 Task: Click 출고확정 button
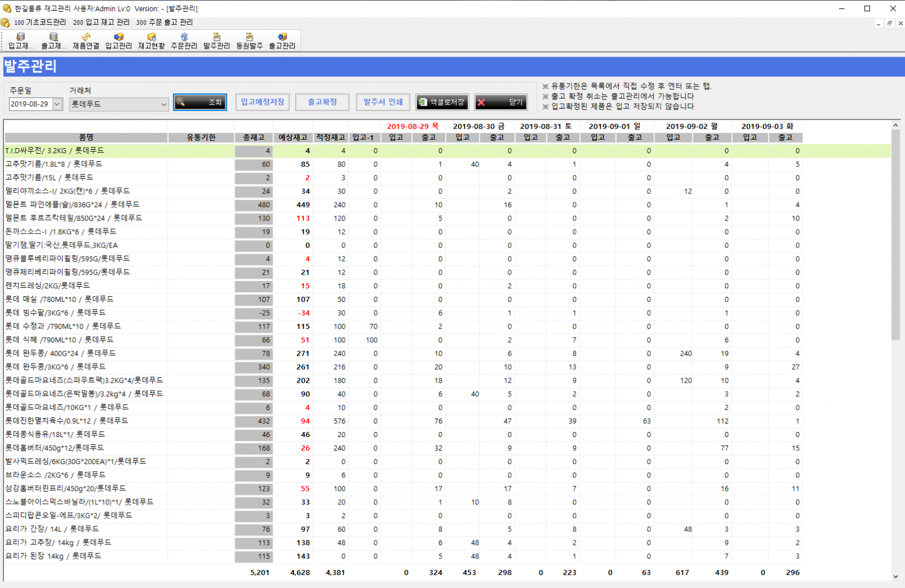(322, 102)
